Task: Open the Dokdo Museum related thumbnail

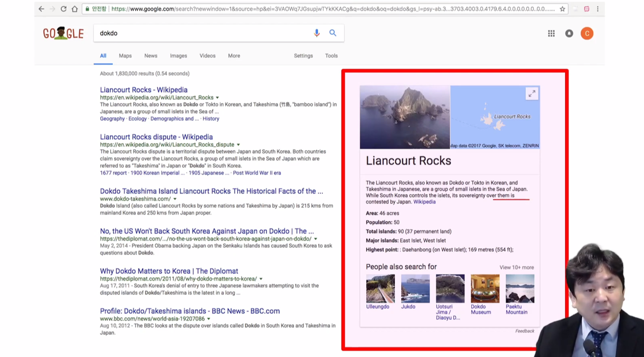Action: click(485, 288)
